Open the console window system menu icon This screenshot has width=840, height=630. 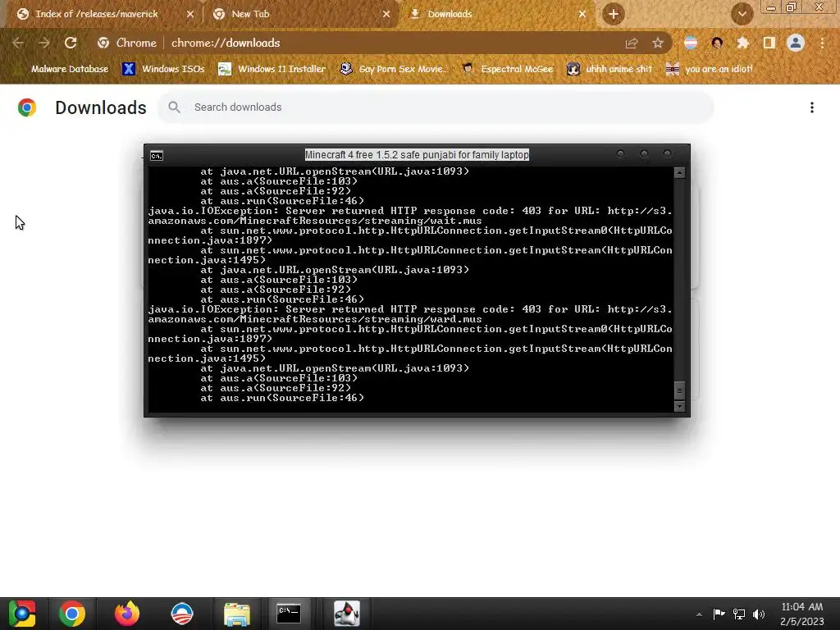157,156
